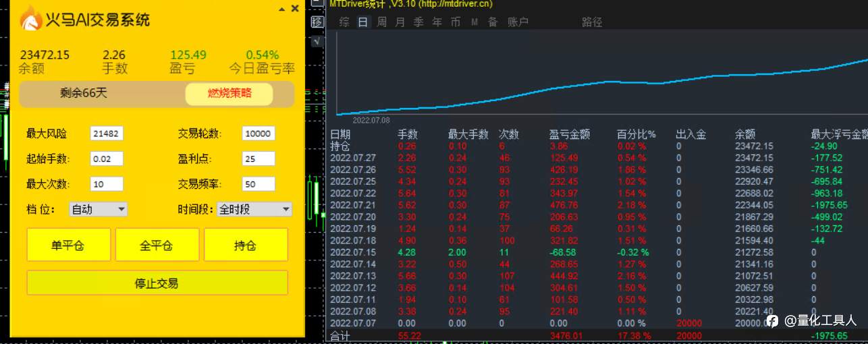Select the 2022.07.14 row date

pyautogui.click(x=352, y=264)
